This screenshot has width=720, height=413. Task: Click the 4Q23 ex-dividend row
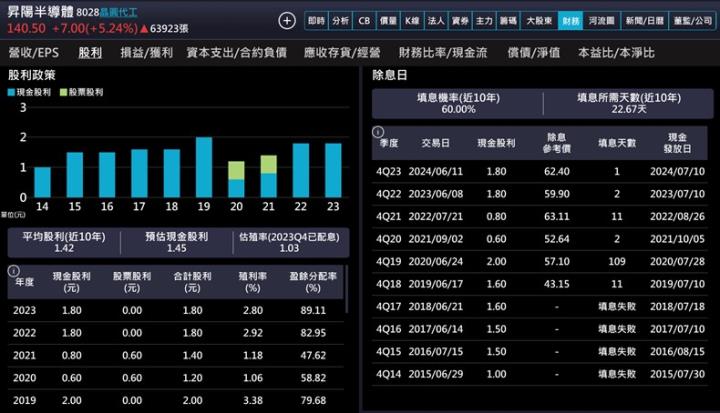pyautogui.click(x=540, y=172)
